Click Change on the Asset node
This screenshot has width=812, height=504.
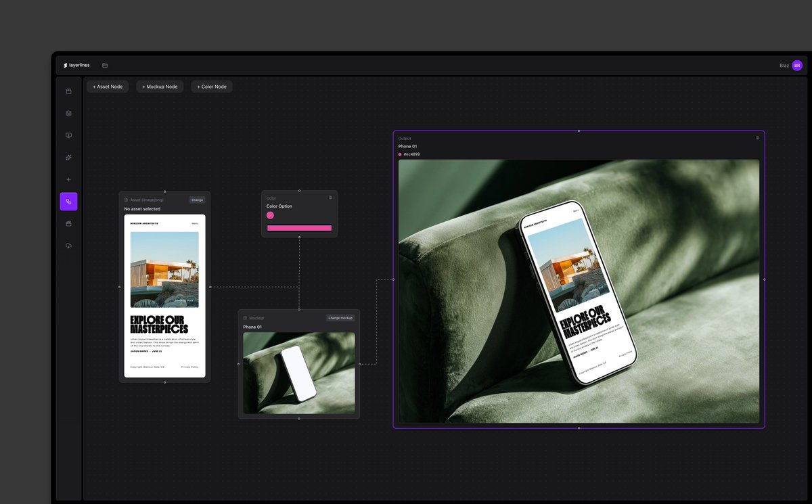coord(197,200)
